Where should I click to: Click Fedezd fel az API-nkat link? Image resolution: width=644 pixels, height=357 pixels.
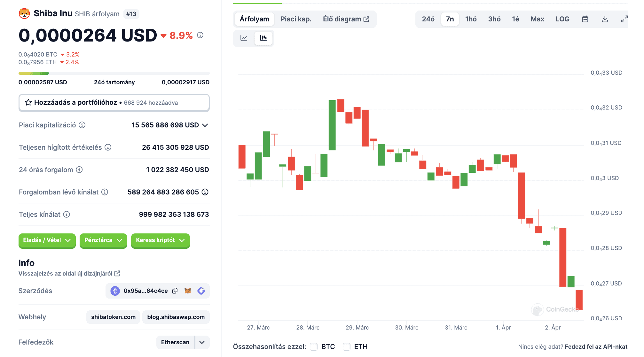tap(596, 347)
